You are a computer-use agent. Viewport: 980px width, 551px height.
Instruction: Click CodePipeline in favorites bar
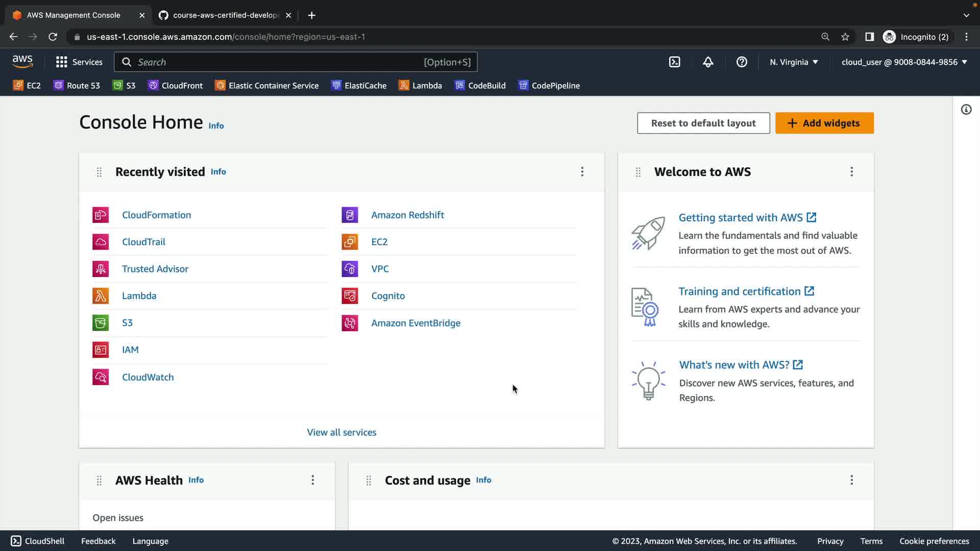click(x=549, y=86)
